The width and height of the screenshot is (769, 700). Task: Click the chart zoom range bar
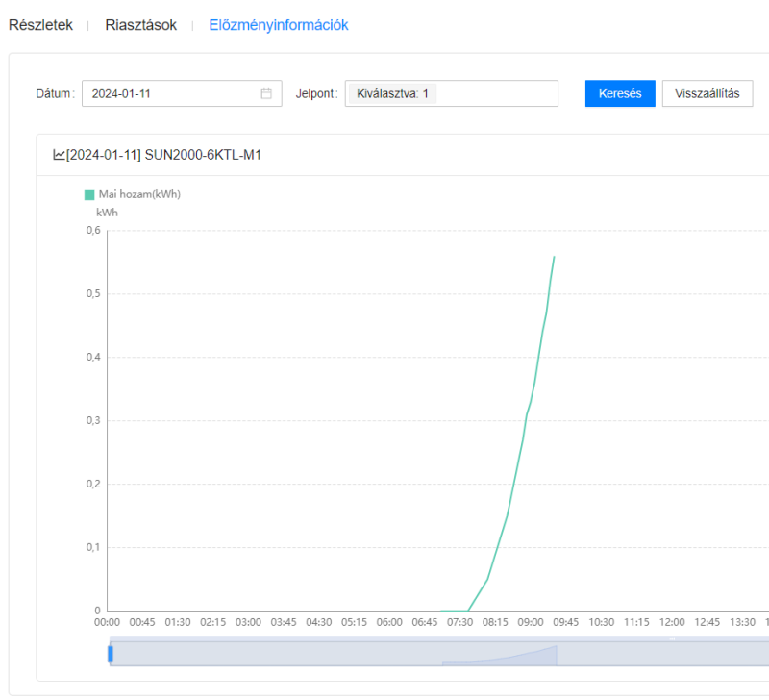click(384, 652)
